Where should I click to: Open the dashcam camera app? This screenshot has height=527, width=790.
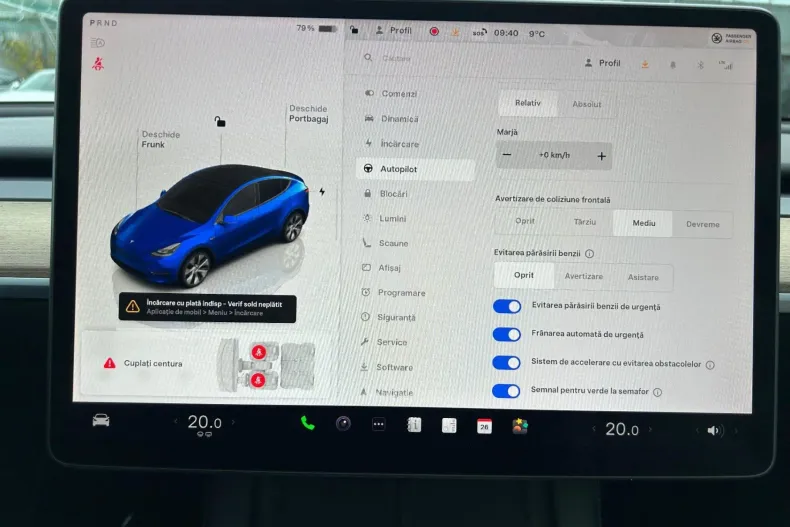click(343, 424)
